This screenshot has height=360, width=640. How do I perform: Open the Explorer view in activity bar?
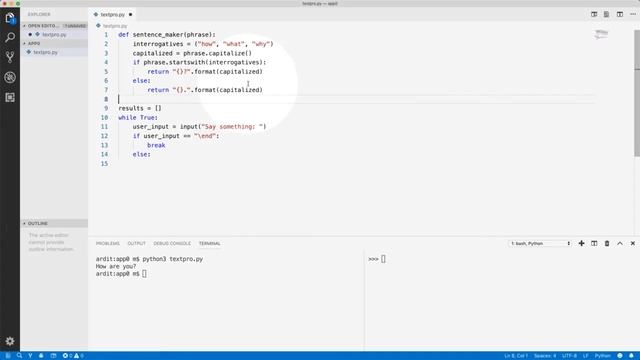click(x=10, y=18)
